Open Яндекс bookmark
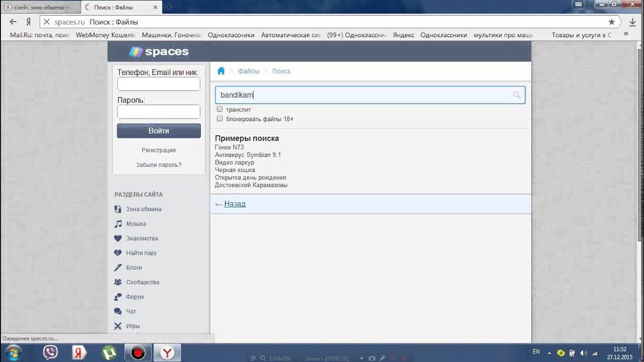The width and height of the screenshot is (644, 362). tap(404, 35)
